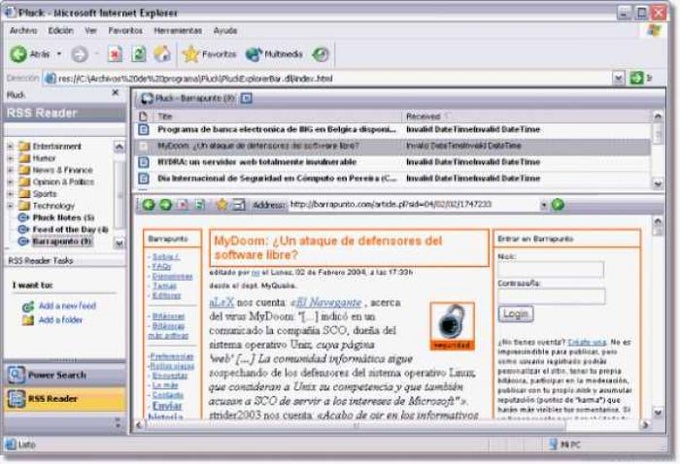Click the Contraseña input field
The width and height of the screenshot is (680, 464).
pyautogui.click(x=552, y=296)
